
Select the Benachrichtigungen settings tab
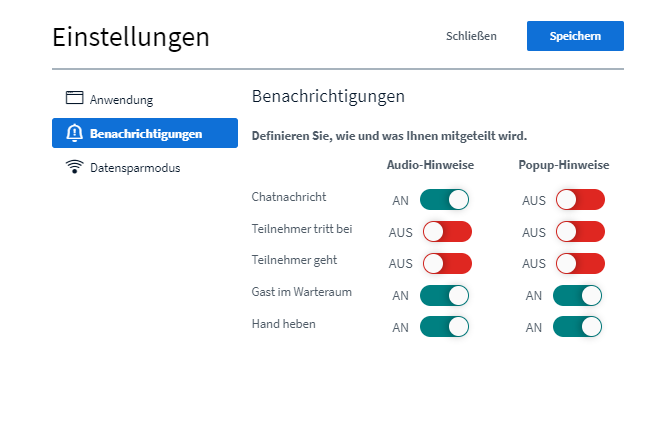(145, 133)
